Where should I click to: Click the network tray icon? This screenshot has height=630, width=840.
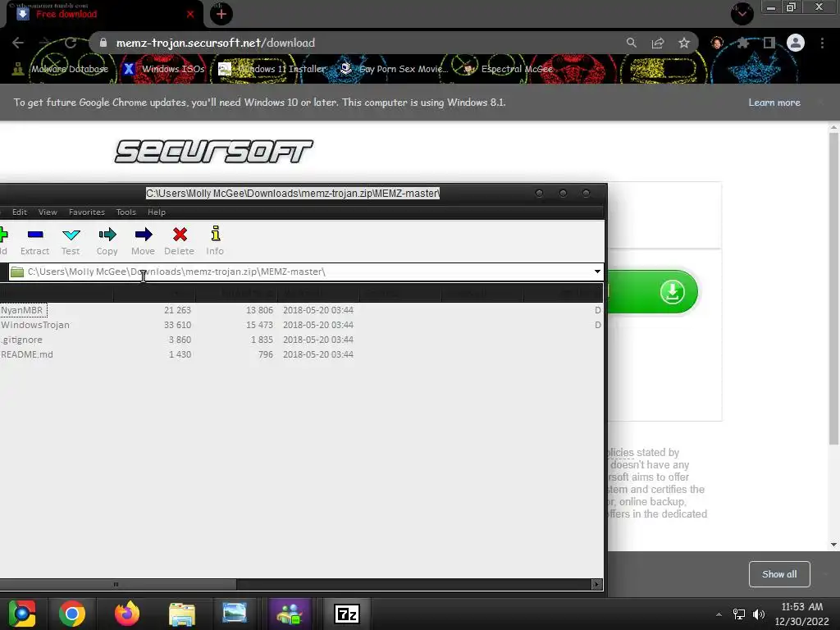[739, 614]
